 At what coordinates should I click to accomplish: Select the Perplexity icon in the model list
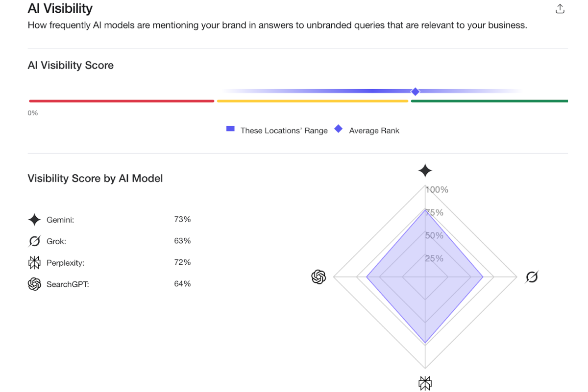pyautogui.click(x=34, y=263)
